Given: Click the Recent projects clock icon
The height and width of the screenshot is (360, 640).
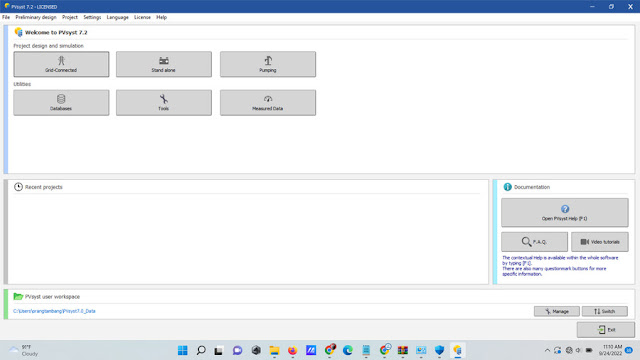Looking at the screenshot, I should click(18, 187).
